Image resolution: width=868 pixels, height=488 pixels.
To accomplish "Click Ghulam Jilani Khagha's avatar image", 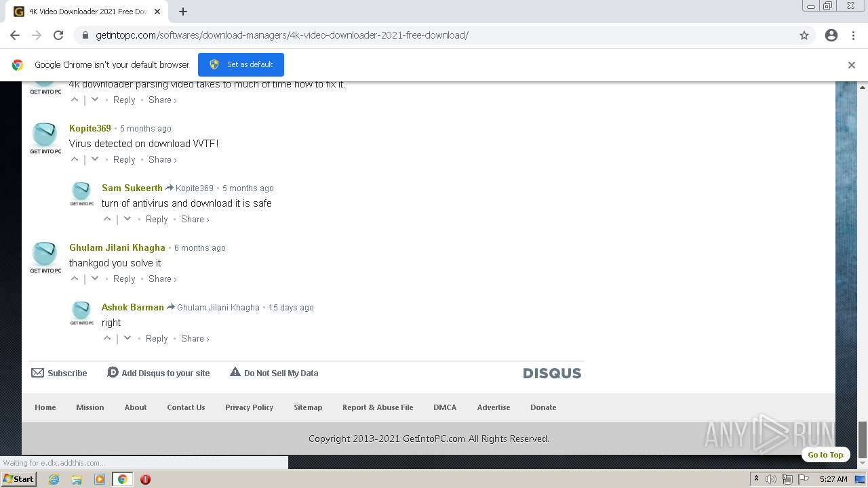I will pyautogui.click(x=45, y=258).
